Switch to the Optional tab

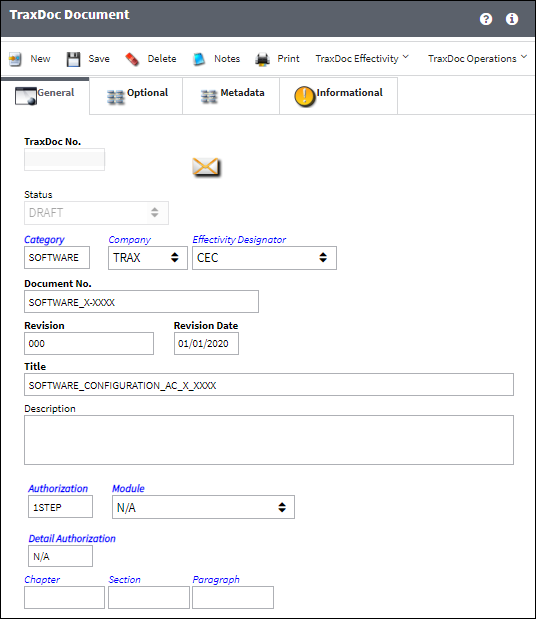136,96
